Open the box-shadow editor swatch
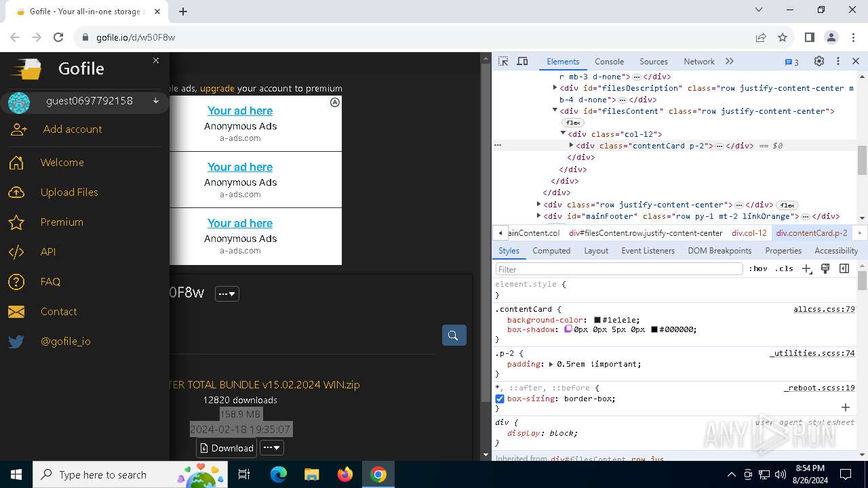Screen dimensions: 868x488 click(568, 329)
